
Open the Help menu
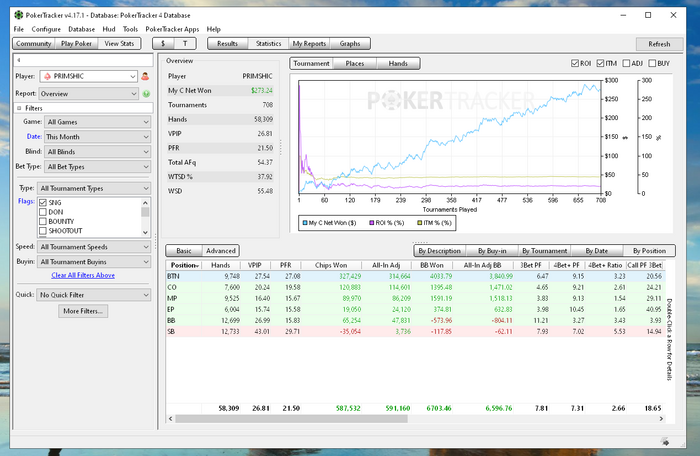pyautogui.click(x=213, y=29)
